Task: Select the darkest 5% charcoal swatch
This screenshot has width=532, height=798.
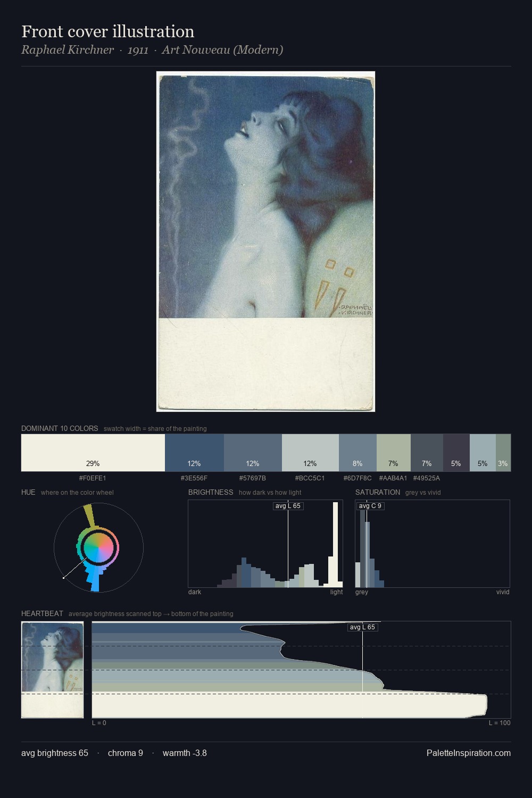Action: [456, 453]
